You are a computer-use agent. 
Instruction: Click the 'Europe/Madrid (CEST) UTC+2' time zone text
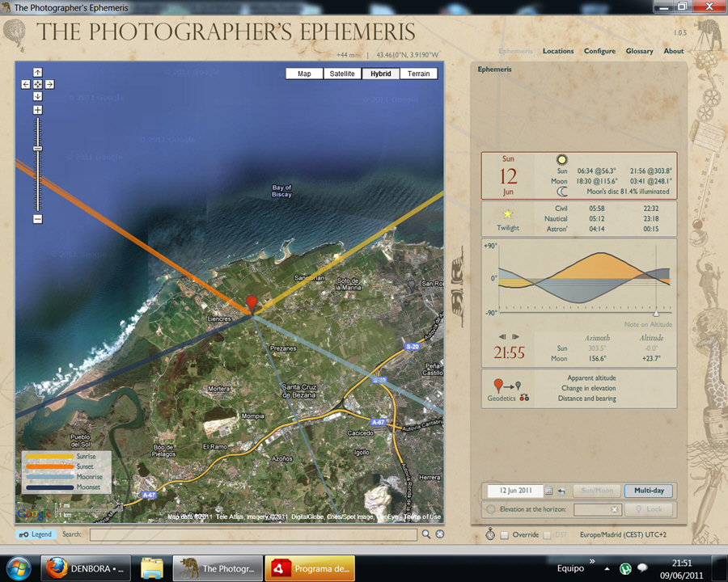point(623,534)
